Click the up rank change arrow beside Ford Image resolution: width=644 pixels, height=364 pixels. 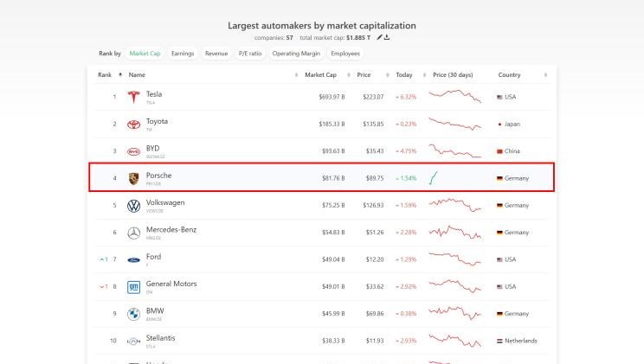pos(102,259)
